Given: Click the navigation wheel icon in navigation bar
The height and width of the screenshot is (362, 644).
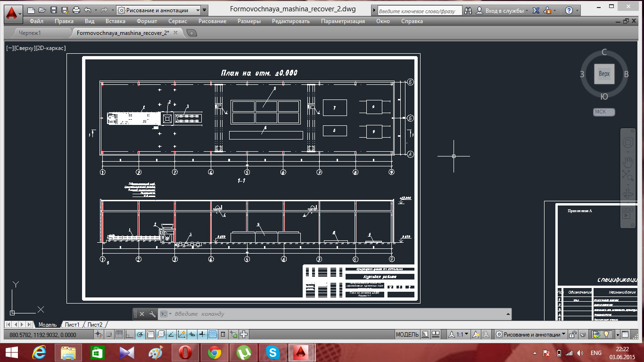Looking at the screenshot, I should point(628,142).
